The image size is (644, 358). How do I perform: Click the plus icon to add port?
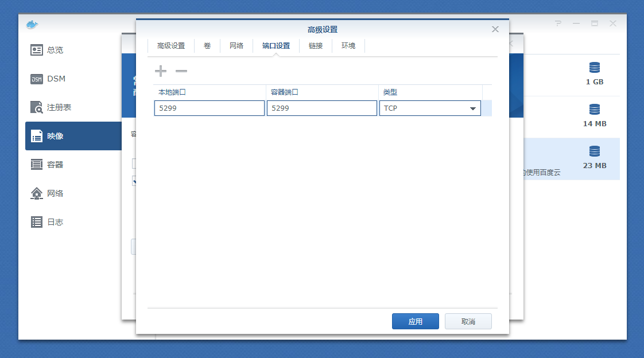coord(161,71)
